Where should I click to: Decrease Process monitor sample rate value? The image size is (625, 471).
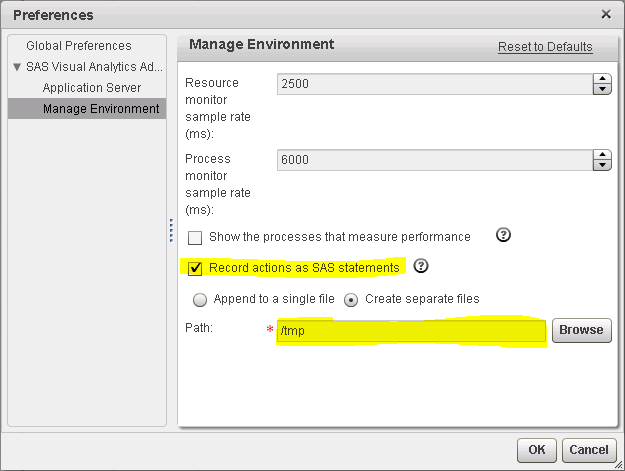[602, 165]
